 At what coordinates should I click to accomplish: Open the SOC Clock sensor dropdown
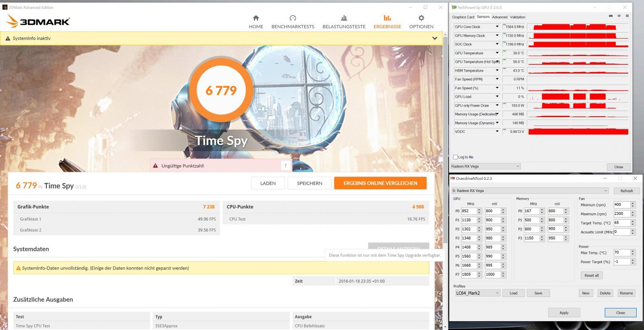497,44
